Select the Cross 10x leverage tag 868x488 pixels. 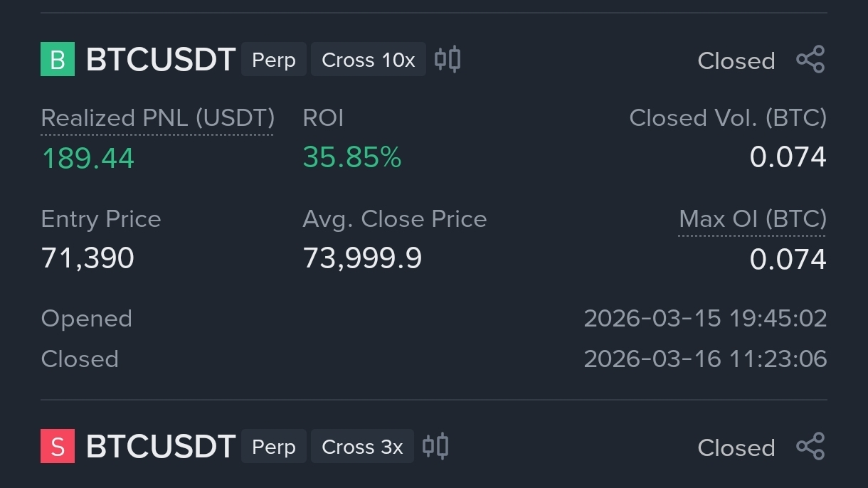click(x=368, y=60)
